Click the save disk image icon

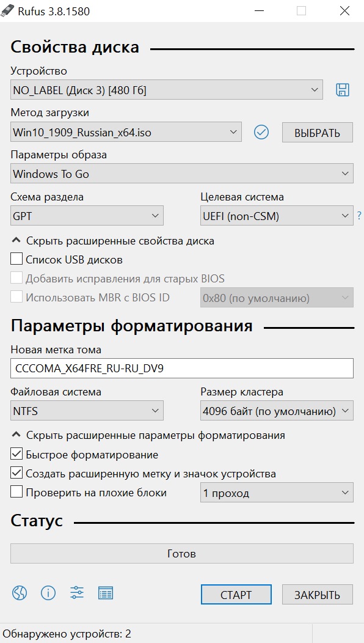tap(342, 90)
